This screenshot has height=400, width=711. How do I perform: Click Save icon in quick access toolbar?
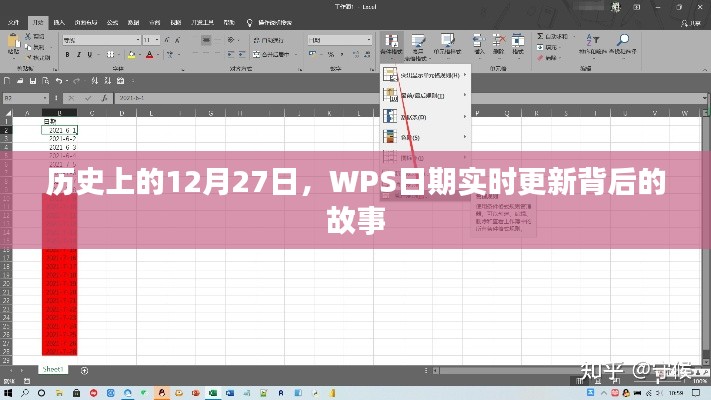[33, 81]
